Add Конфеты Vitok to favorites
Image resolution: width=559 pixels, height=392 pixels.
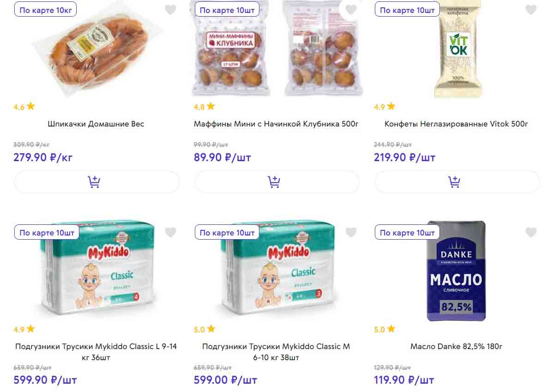click(x=531, y=10)
